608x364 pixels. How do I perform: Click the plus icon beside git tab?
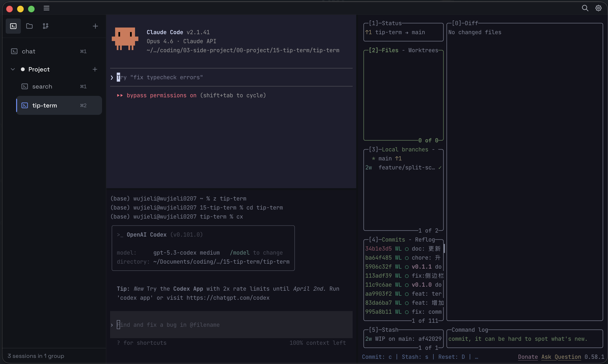(x=95, y=26)
